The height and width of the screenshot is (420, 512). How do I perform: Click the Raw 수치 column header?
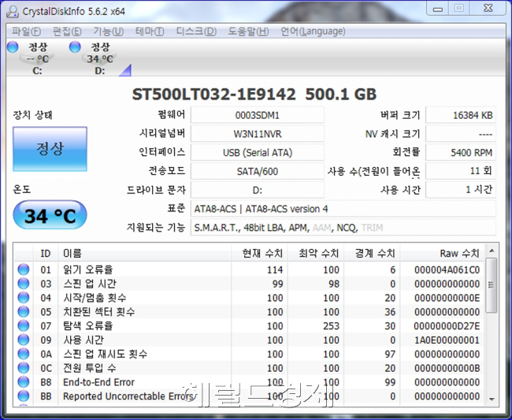[x=443, y=253]
